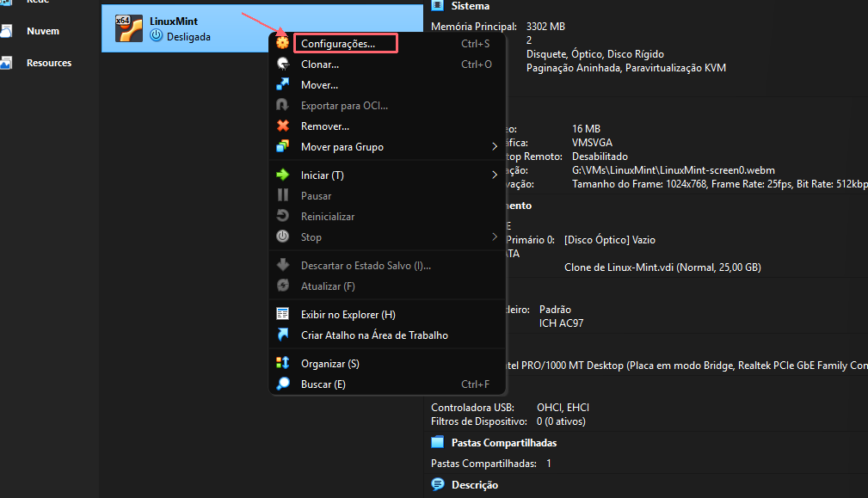The width and height of the screenshot is (868, 498).
Task: Click the [Disco Óptico] Vazio text
Action: coord(610,240)
